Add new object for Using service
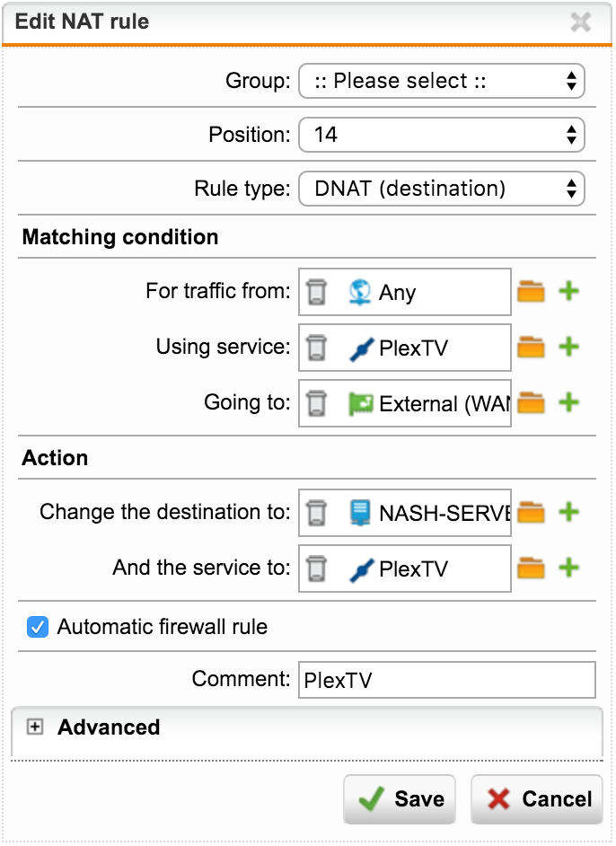616x846 pixels. click(x=568, y=347)
